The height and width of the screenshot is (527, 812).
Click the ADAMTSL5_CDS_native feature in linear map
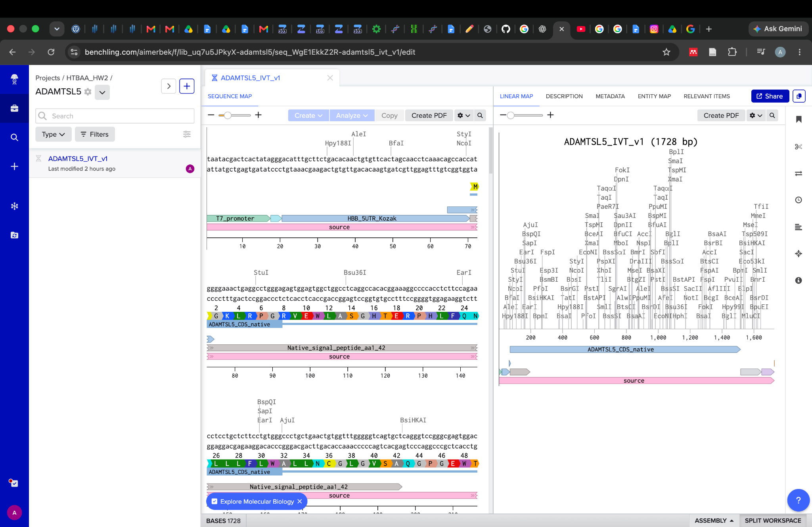click(x=625, y=349)
